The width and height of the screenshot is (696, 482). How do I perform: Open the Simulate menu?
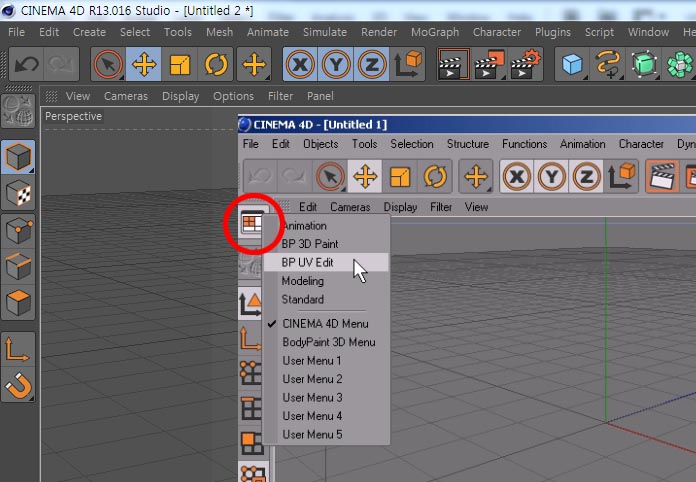(x=325, y=32)
